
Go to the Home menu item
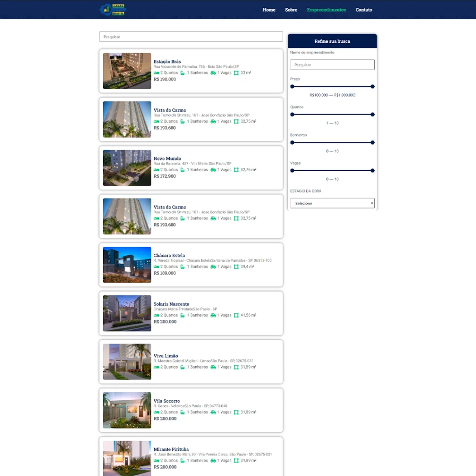point(269,10)
